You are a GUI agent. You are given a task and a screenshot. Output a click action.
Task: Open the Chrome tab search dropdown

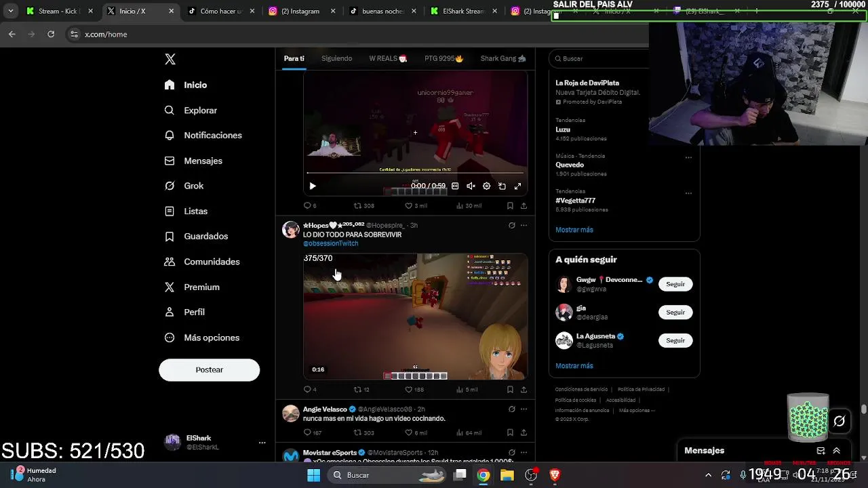10,11
